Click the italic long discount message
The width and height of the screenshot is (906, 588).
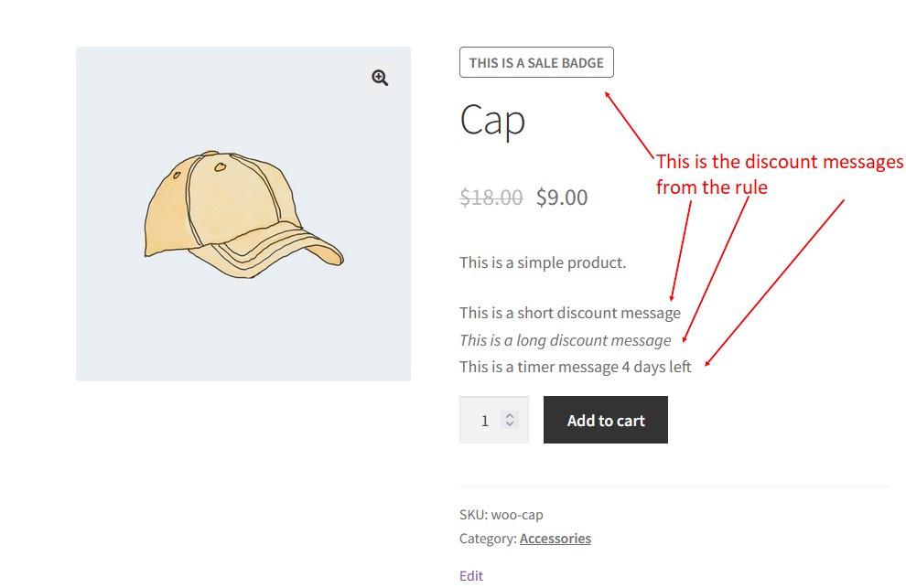coord(565,340)
